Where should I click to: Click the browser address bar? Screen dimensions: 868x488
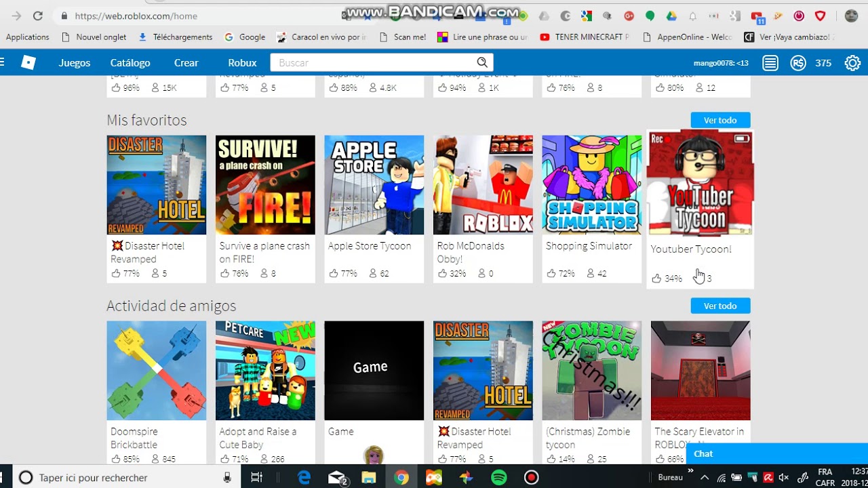[x=203, y=16]
